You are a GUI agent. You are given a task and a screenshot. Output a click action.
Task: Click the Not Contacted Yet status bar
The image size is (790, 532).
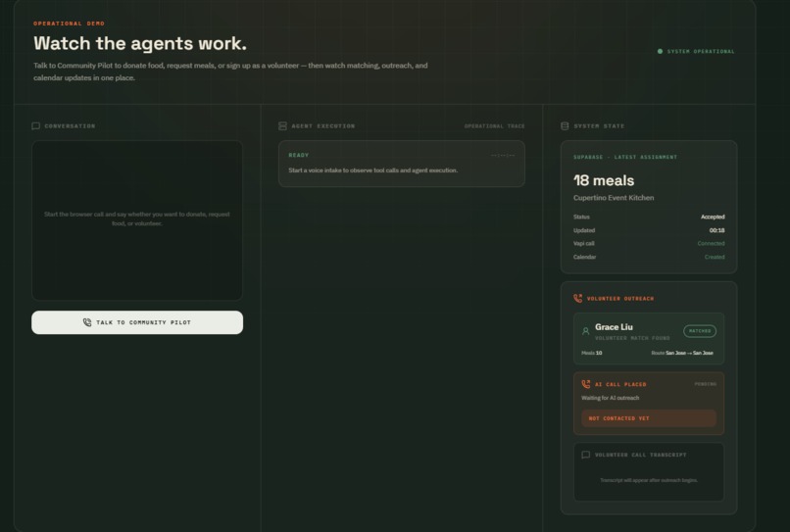(x=649, y=418)
